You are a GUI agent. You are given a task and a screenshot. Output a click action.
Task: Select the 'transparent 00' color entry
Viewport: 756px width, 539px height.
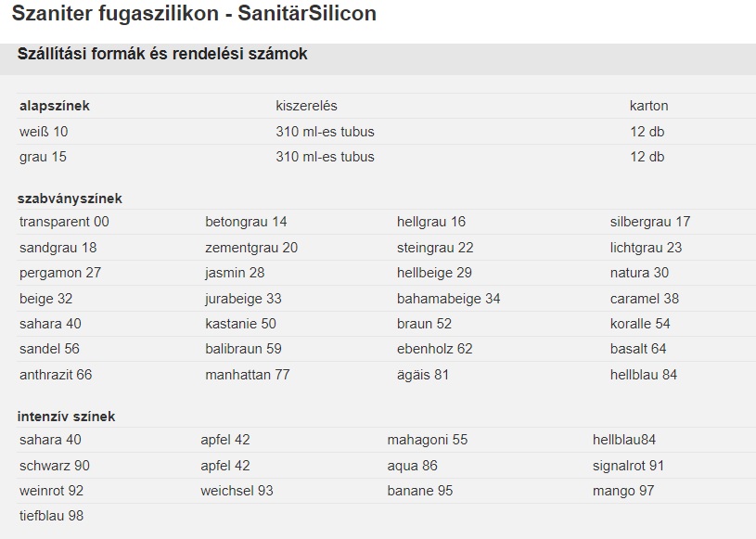[64, 222]
